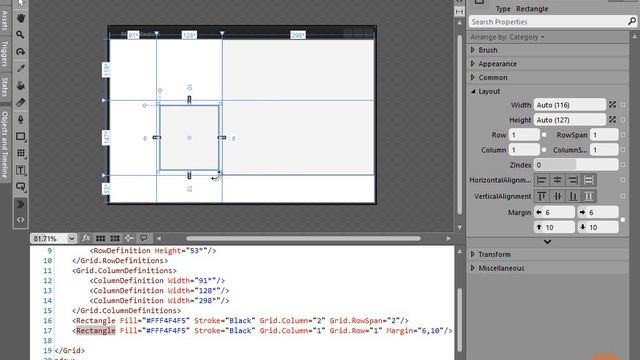
Task: Click the Row property marker square
Action: pos(544,135)
